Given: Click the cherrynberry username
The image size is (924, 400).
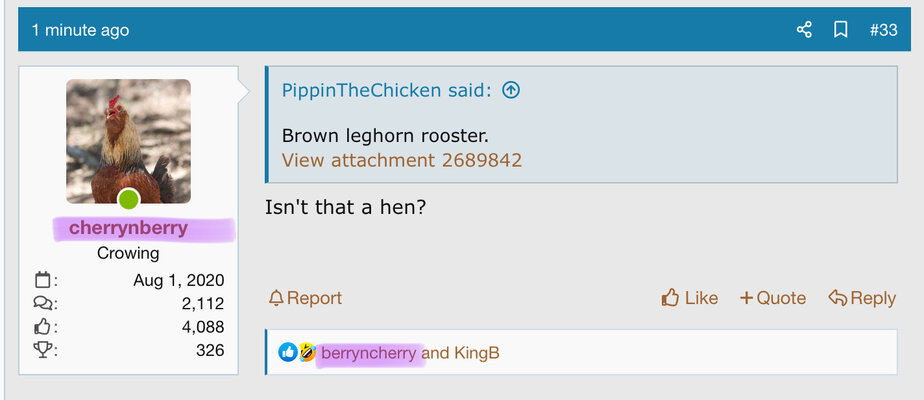Looking at the screenshot, I should point(128,228).
